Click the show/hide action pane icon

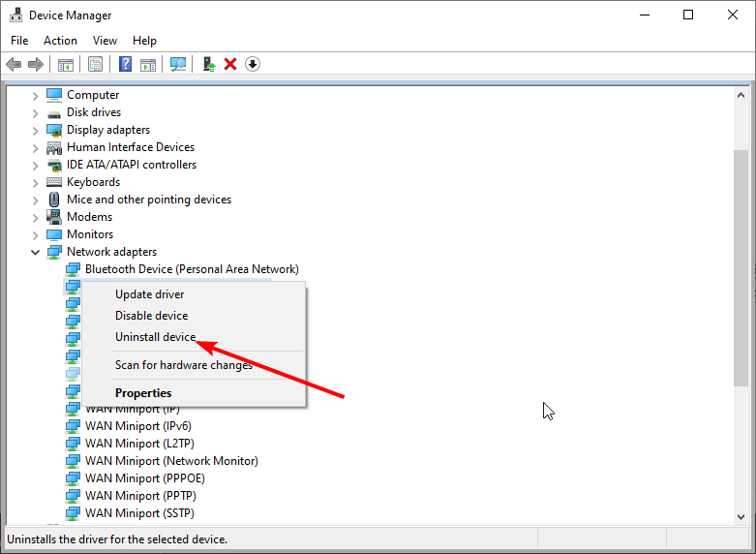point(148,64)
